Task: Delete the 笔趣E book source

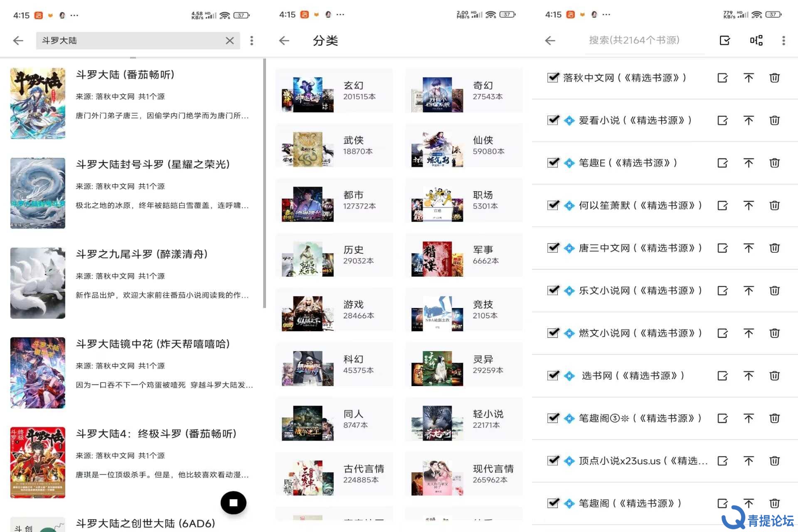Action: pyautogui.click(x=774, y=163)
